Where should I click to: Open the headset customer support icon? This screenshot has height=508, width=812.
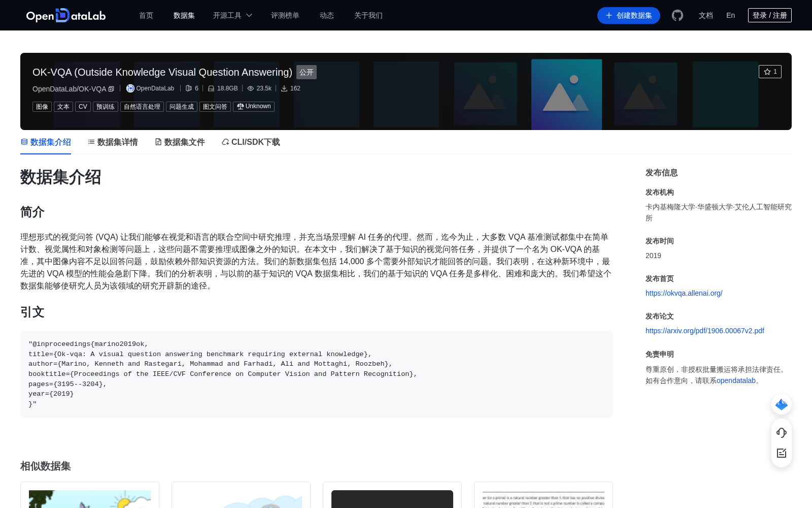tap(782, 433)
